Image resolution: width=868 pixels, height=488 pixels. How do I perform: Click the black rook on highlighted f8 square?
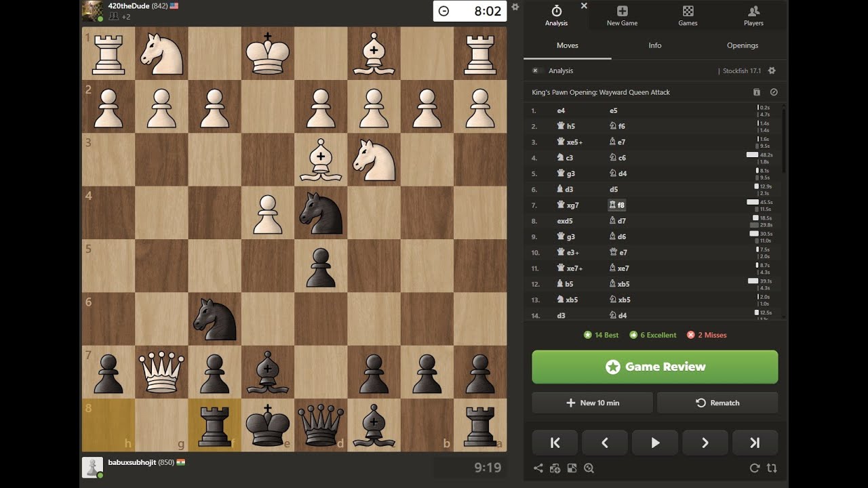pyautogui.click(x=214, y=425)
